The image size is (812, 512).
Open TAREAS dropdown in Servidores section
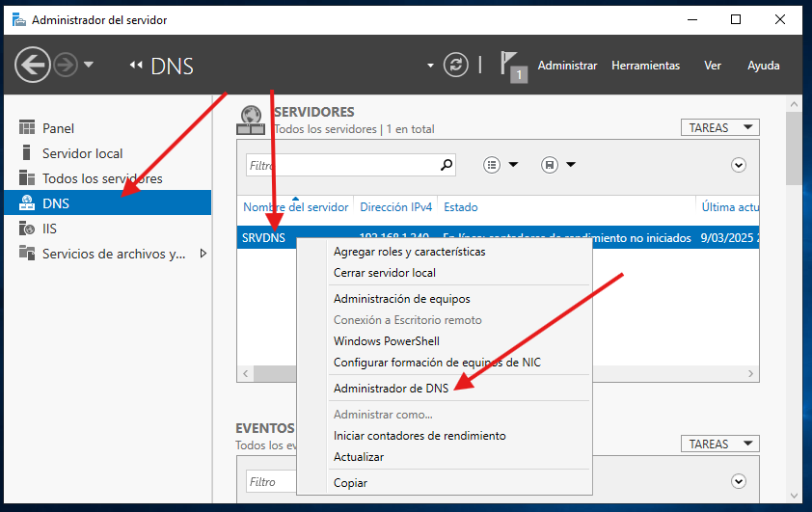point(719,127)
